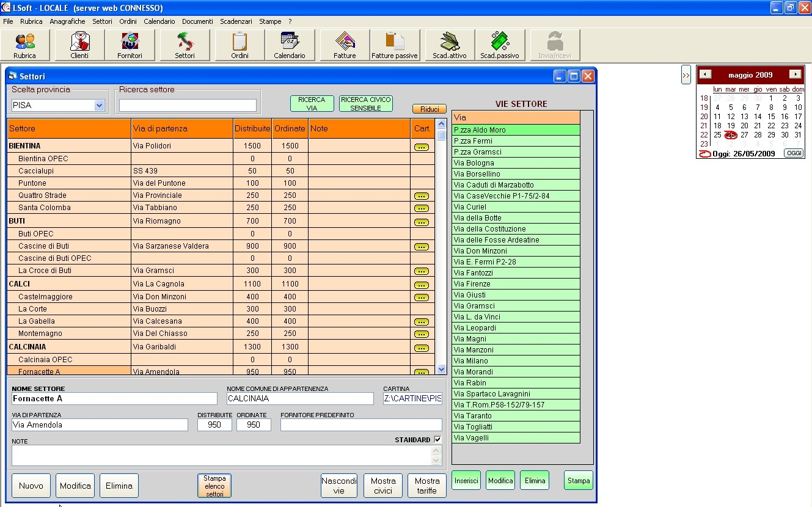Screen dimensions: 812x507
Task: Select Via Caduti di Marzabotto in the list
Action: pos(516,185)
